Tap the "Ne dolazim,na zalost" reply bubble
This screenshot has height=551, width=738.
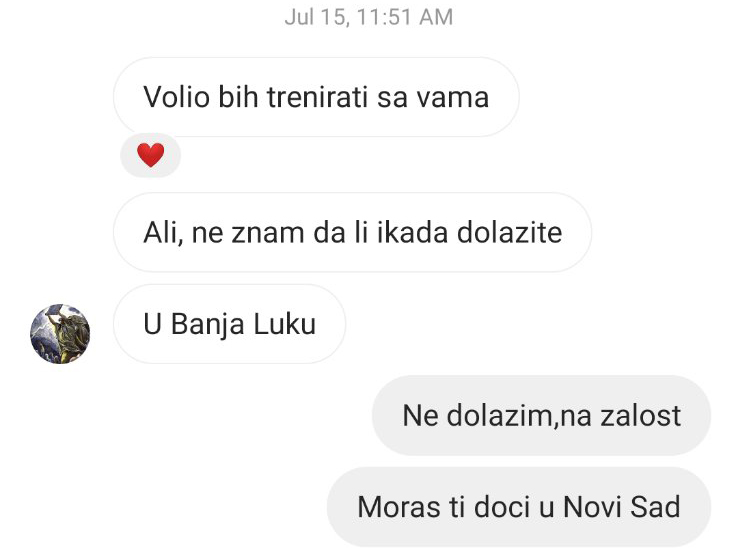pyautogui.click(x=541, y=415)
